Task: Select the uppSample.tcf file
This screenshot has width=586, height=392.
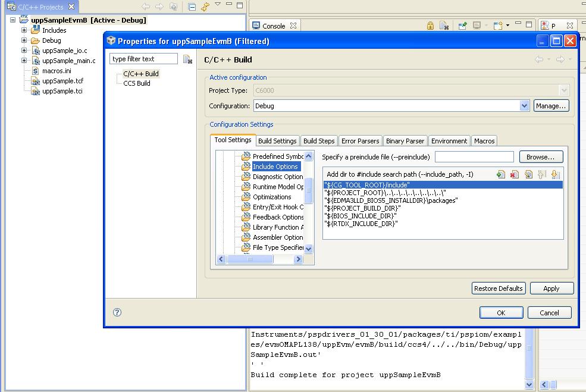Action: [x=62, y=81]
